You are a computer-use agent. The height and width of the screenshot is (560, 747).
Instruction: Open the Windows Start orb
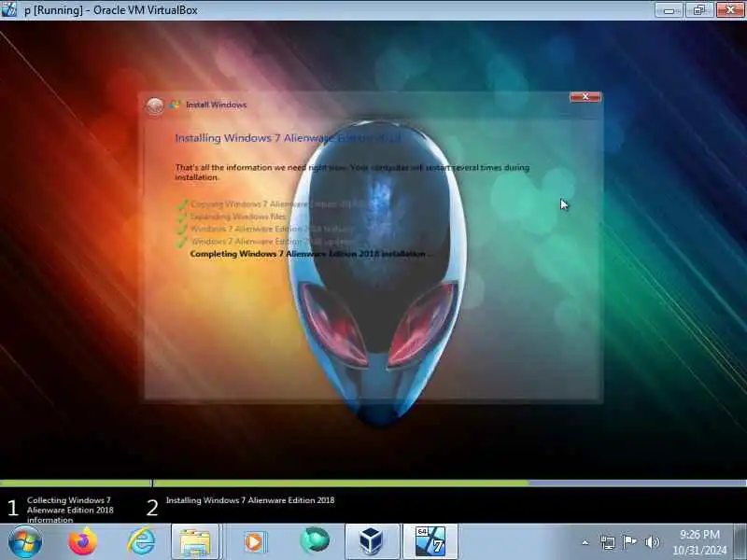pos(25,541)
